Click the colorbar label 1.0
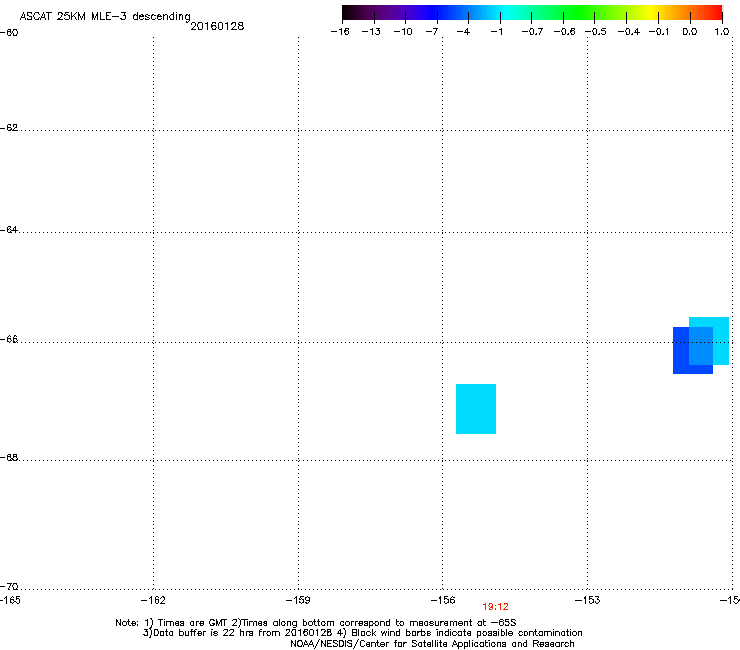The height and width of the screenshot is (650, 740). pos(722,32)
